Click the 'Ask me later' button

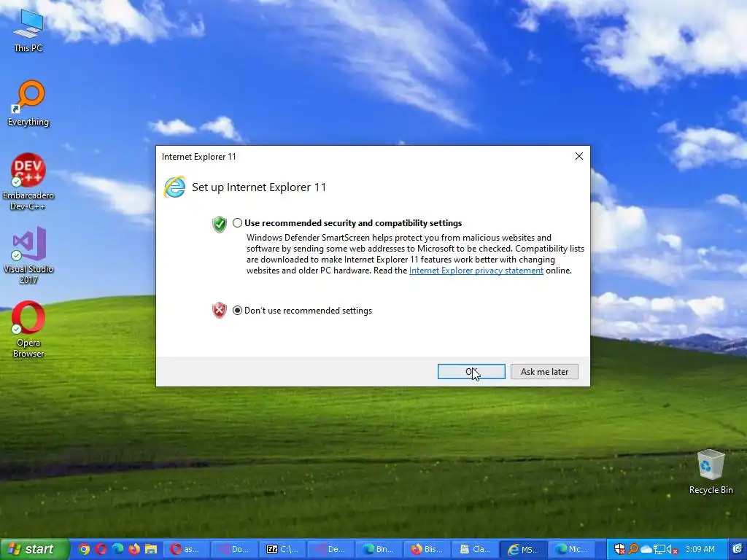(x=544, y=371)
